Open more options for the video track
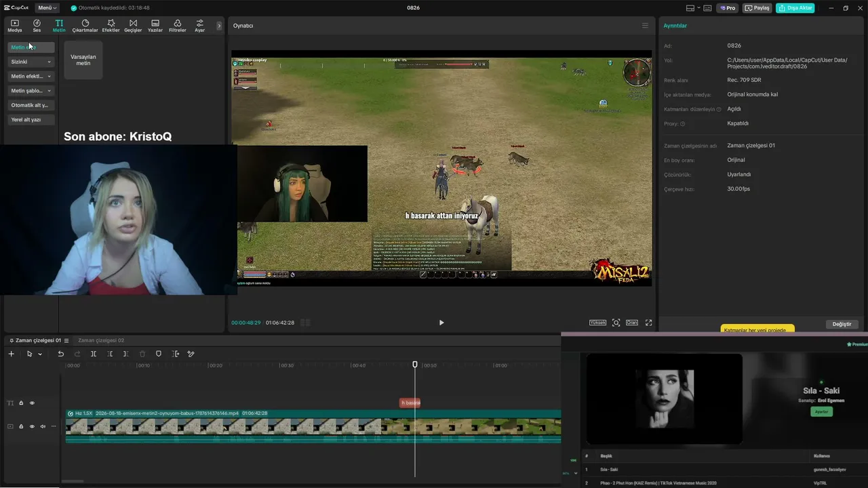 (54, 426)
